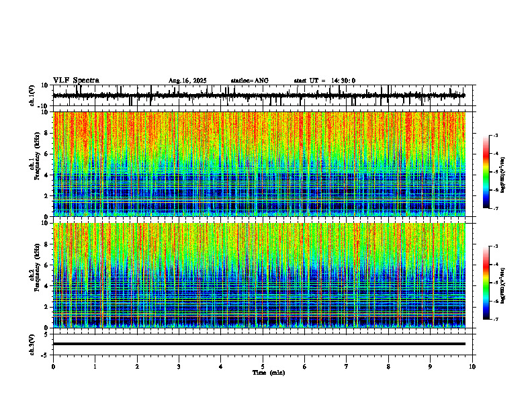This screenshot has width=532, height=411.
Task: Click time axis tick label '6'
Action: (305, 367)
